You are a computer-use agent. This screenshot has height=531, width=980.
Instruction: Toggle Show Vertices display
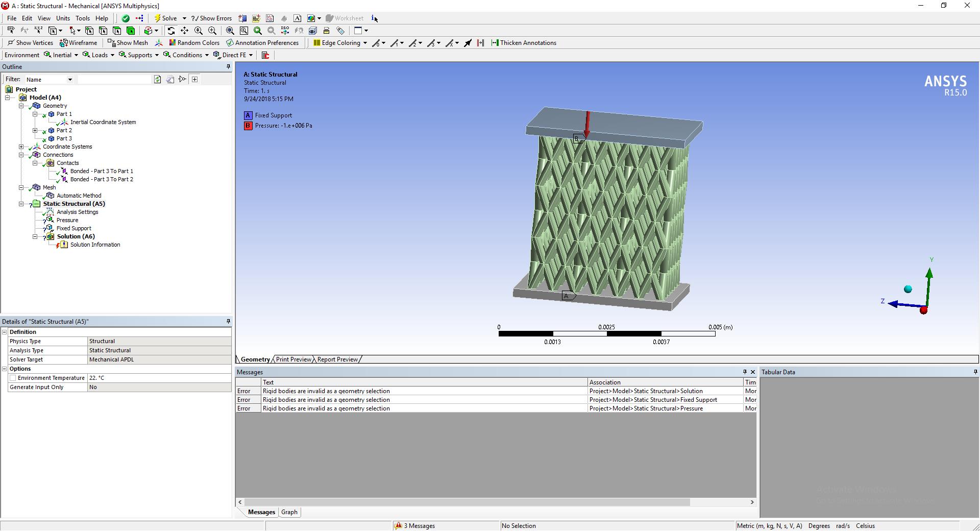point(30,43)
